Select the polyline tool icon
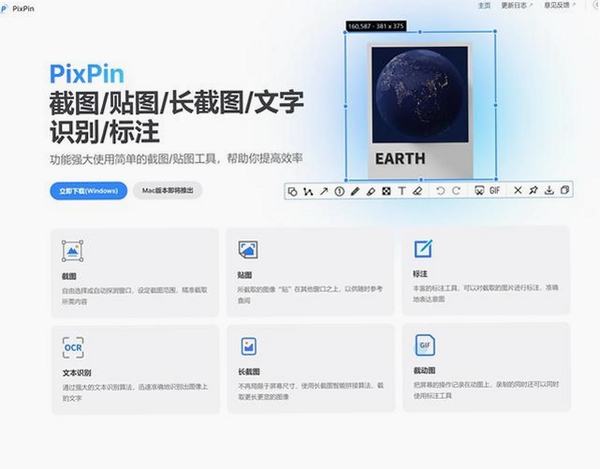 tap(308, 191)
